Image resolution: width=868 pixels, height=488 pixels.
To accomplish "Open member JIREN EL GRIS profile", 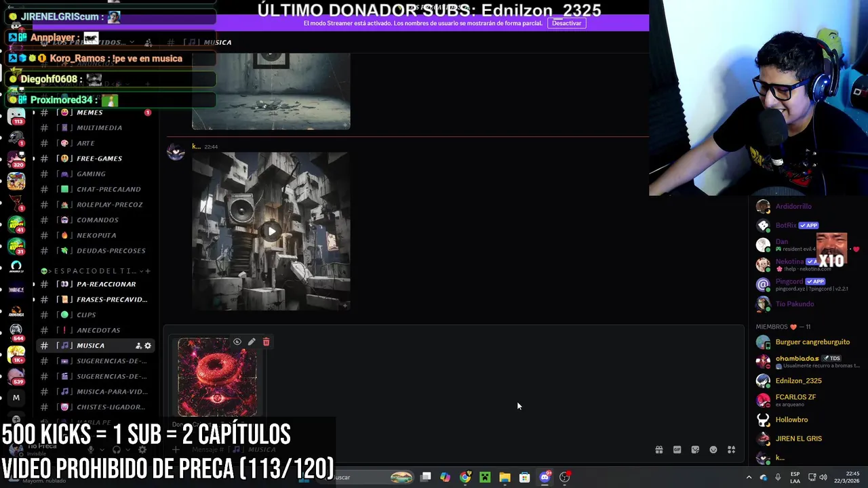I will pos(807,439).
